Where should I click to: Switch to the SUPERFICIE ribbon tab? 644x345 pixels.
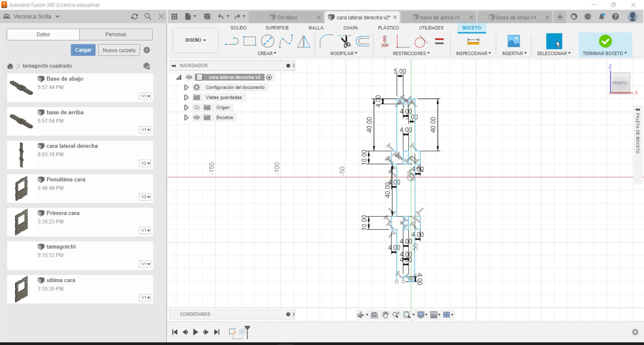pos(277,28)
